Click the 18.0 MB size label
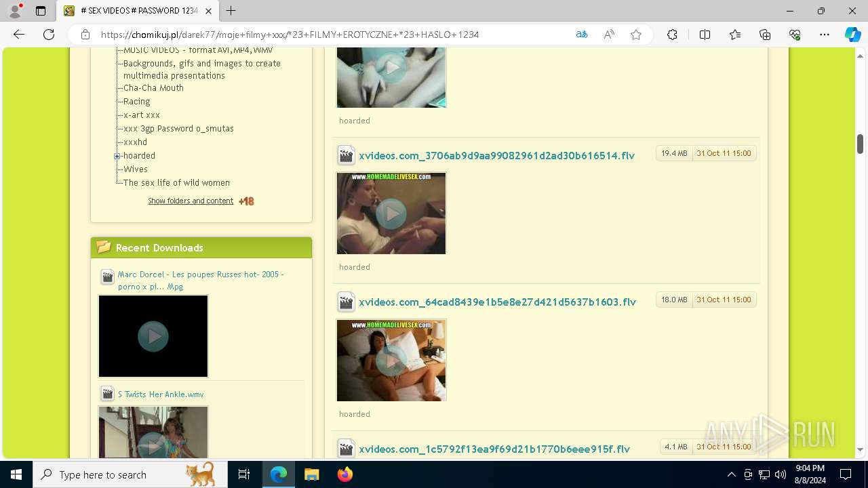Viewport: 868px width, 488px height. point(674,300)
